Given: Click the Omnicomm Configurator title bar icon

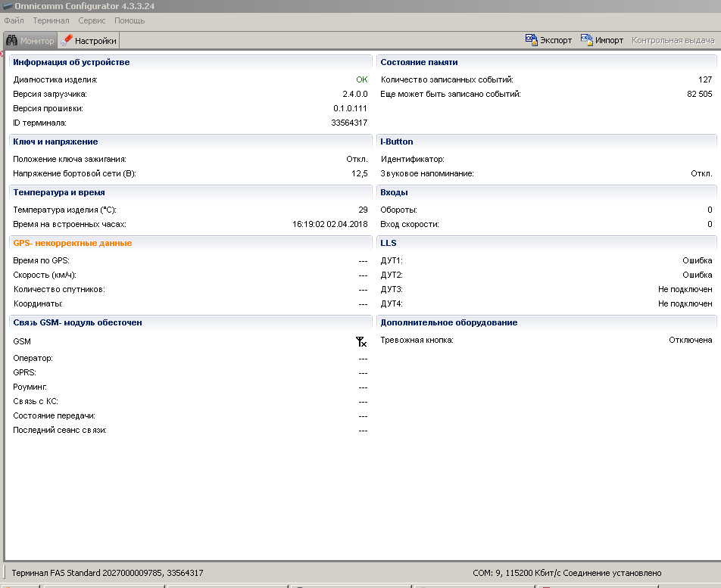Looking at the screenshot, I should pyautogui.click(x=8, y=6).
